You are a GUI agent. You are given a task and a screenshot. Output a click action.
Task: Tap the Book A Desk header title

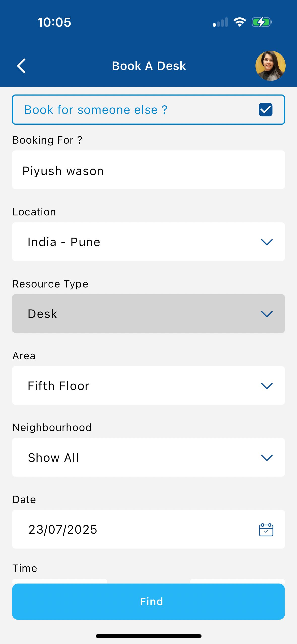coord(149,66)
